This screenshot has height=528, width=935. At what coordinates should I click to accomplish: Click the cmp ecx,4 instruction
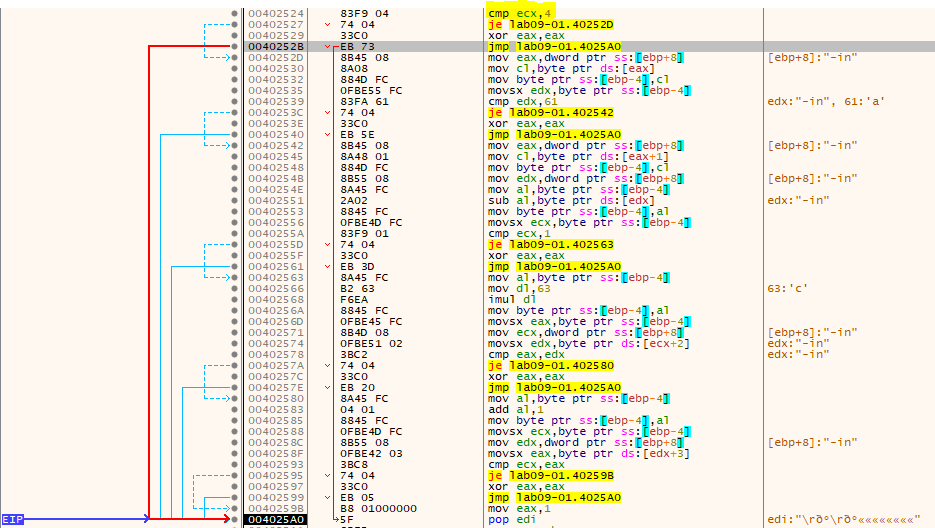[519, 13]
